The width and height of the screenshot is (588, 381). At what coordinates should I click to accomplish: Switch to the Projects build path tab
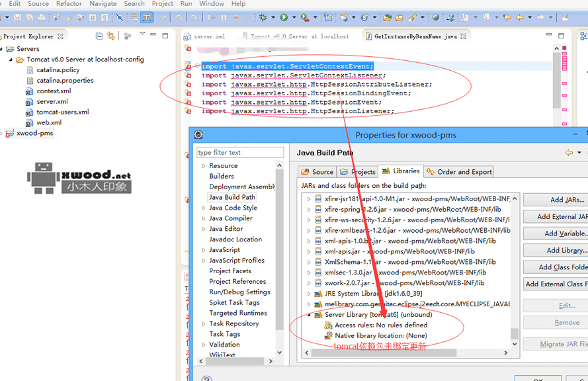click(x=357, y=172)
